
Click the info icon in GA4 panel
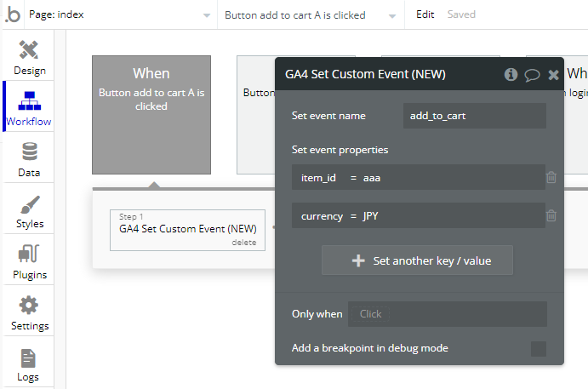(511, 74)
